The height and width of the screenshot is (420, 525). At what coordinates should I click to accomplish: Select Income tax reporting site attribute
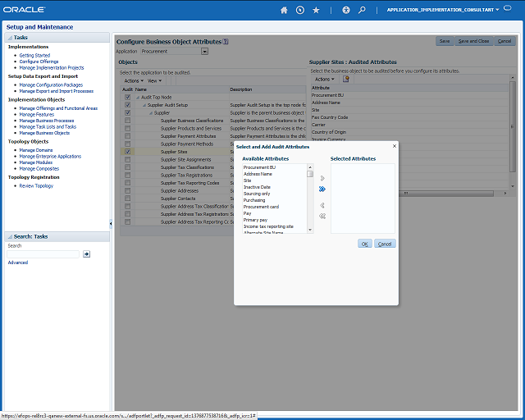pyautogui.click(x=268, y=226)
